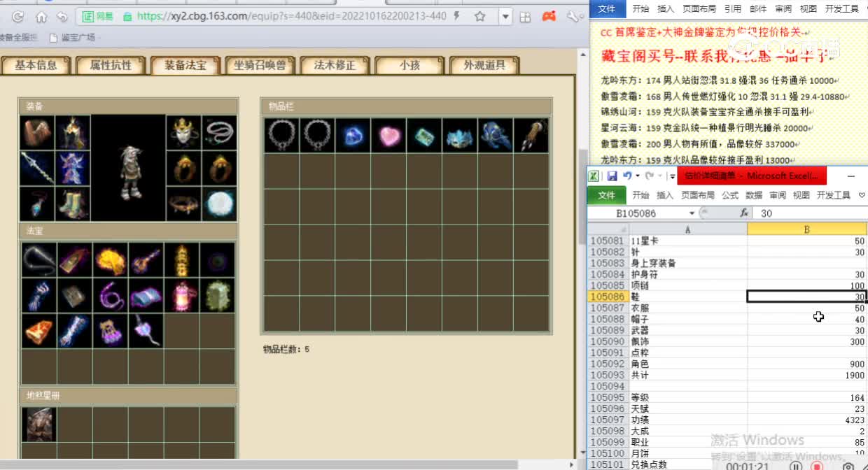Click the equipped belt icon
This screenshot has width=868, height=470.
click(x=183, y=204)
